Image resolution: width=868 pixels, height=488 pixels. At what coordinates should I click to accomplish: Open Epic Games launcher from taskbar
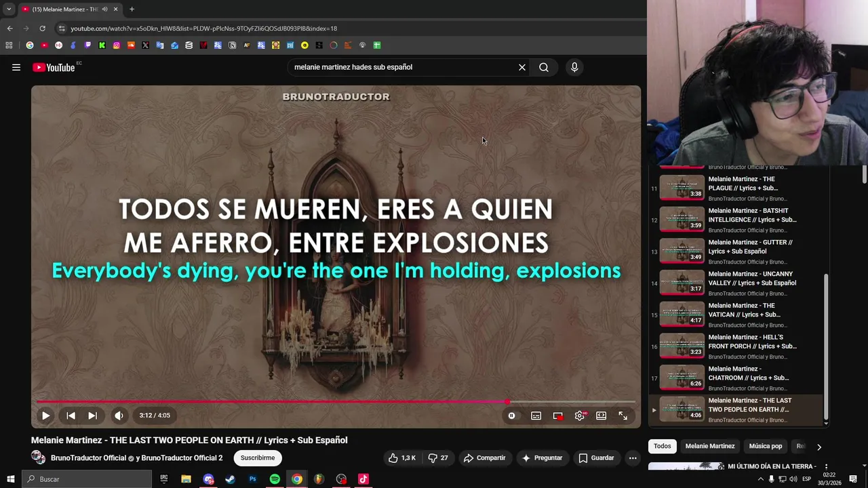(163, 479)
